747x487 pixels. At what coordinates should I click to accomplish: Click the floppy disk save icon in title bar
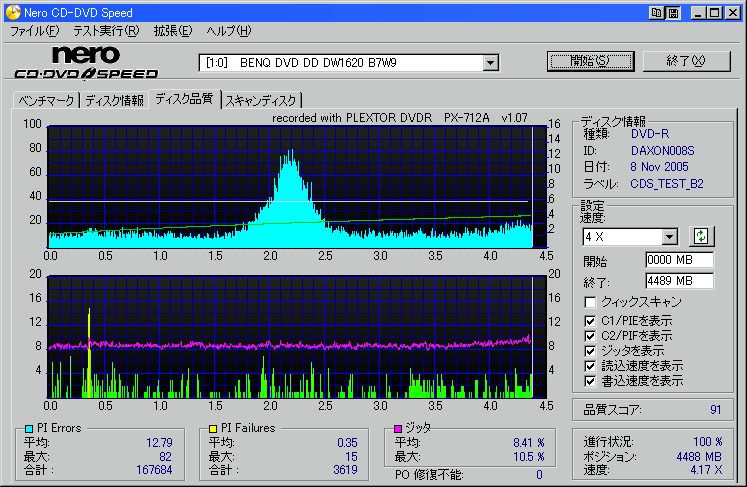click(675, 13)
